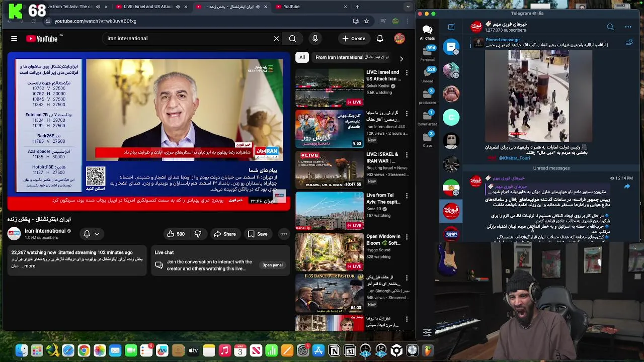Open the Telegram 'Pinned message' bar
644x362 pixels.
coord(546,43)
